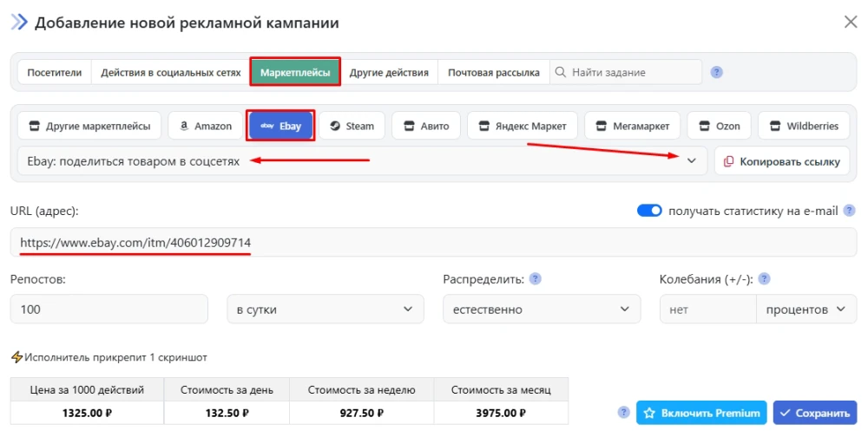Image resolution: width=868 pixels, height=437 pixels.
Task: Click the Цена за 1000 действий header
Action: click(x=87, y=390)
